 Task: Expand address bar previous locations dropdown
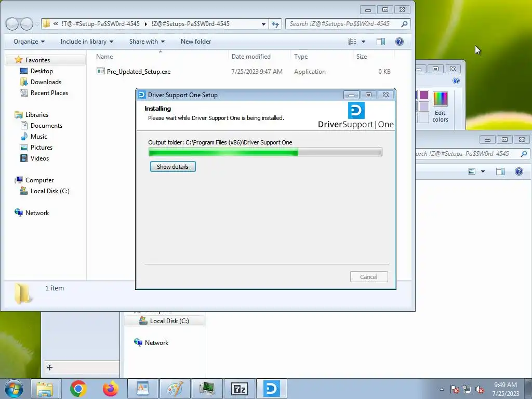263,24
